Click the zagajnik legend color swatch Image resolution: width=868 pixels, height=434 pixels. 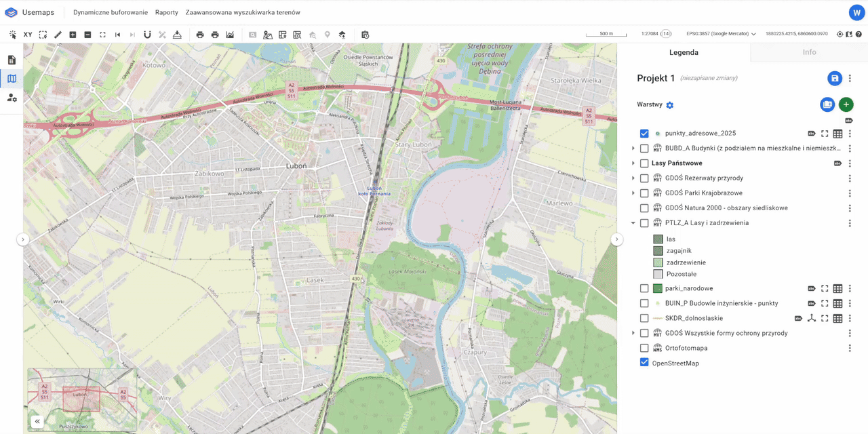(658, 251)
